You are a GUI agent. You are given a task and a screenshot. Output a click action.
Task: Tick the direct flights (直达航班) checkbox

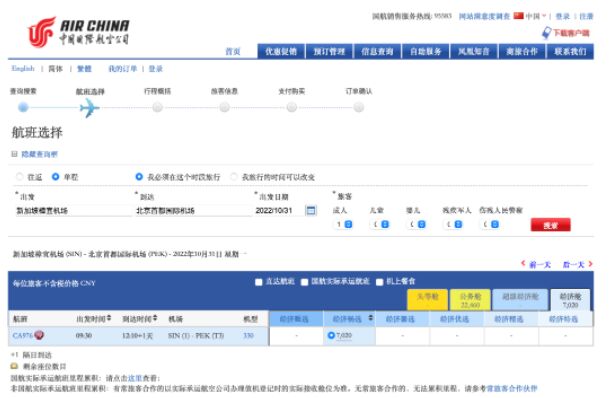pos(258,282)
